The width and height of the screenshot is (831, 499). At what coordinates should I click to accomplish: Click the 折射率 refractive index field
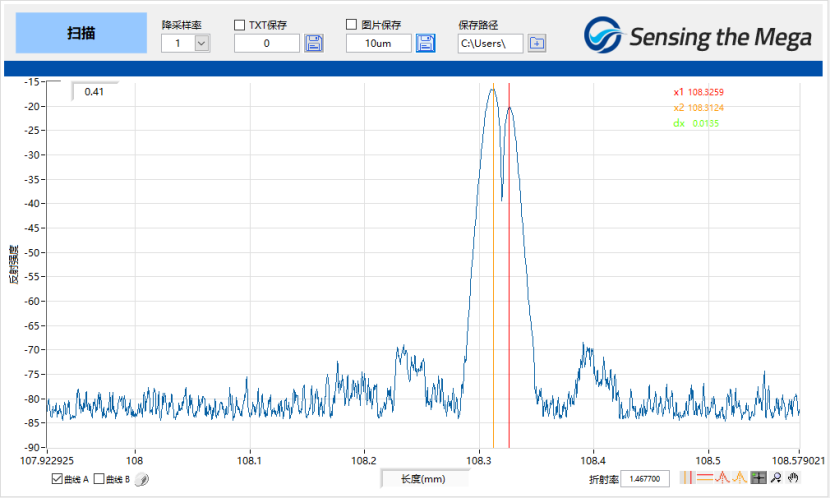pos(646,479)
